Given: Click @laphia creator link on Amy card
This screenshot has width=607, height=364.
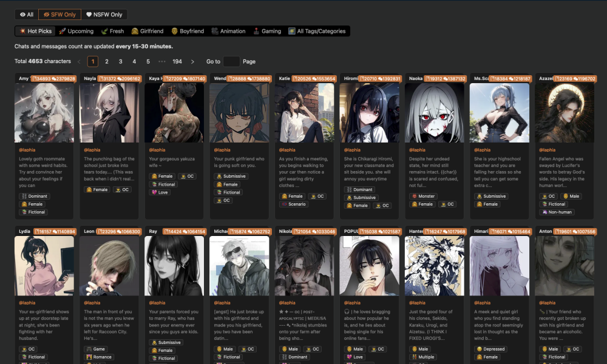Looking at the screenshot, I should tap(27, 150).
